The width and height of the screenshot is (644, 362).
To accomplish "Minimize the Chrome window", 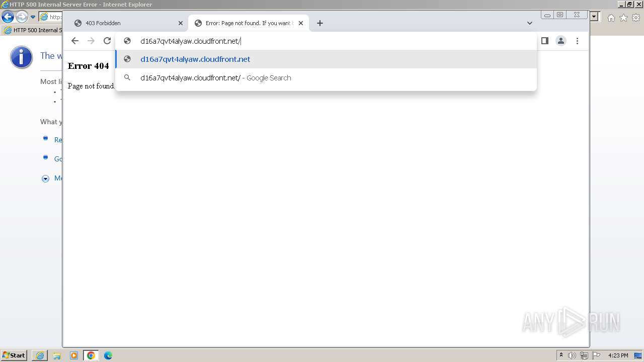I will 547,15.
